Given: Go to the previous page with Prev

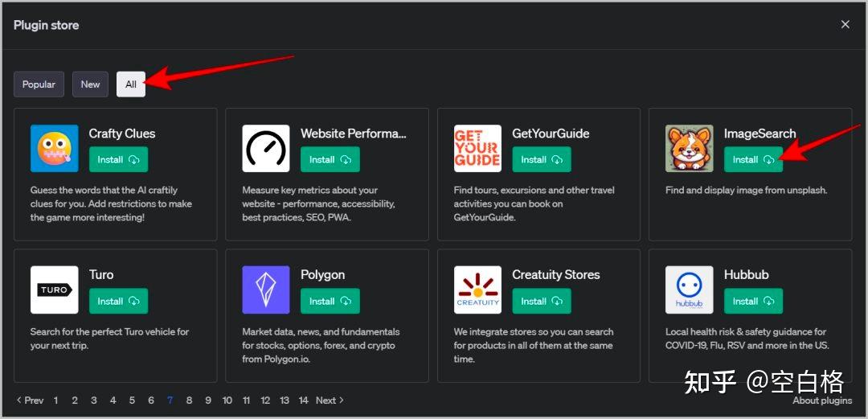Looking at the screenshot, I should tap(31, 401).
